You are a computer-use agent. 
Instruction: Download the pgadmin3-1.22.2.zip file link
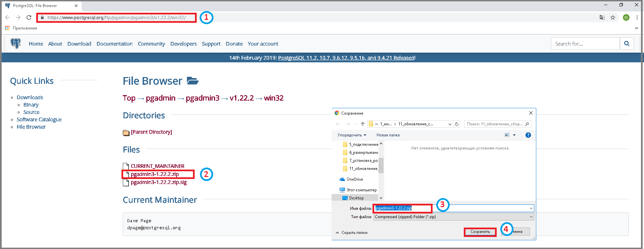point(155,174)
